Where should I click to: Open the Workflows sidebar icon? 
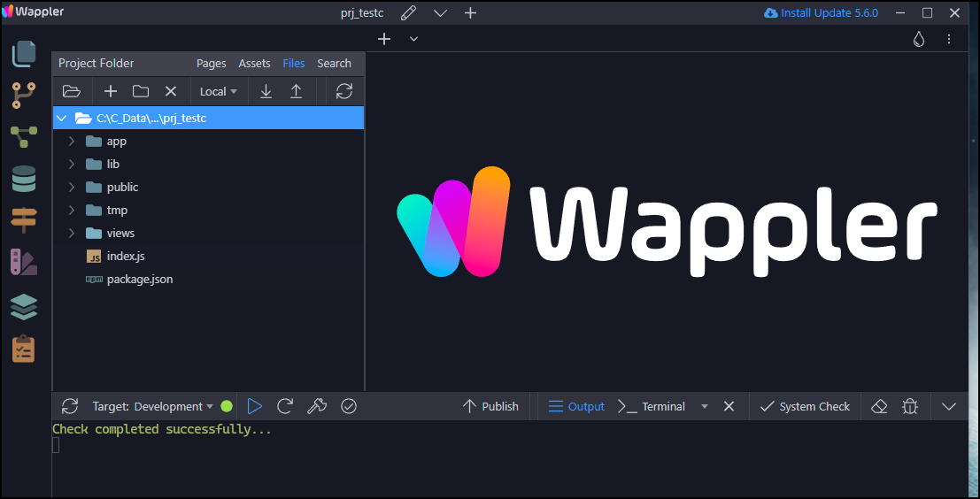24,136
